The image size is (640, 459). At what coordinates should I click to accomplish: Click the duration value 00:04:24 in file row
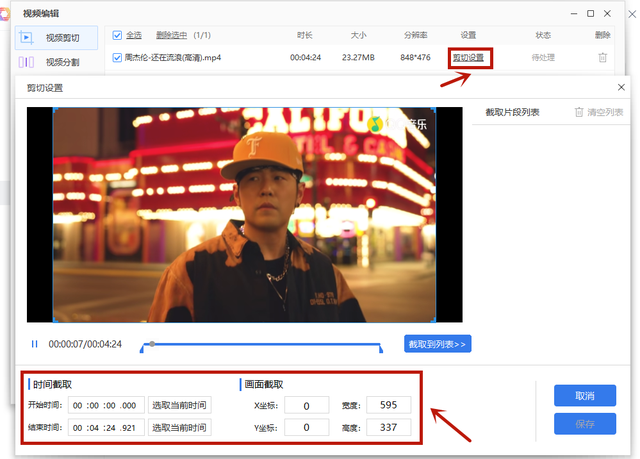coord(305,58)
